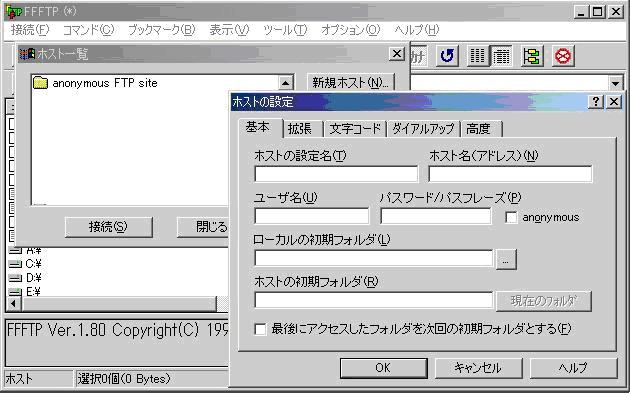This screenshot has width=630, height=393.
Task: Click the 新規ホスト(N) button
Action: 350,83
